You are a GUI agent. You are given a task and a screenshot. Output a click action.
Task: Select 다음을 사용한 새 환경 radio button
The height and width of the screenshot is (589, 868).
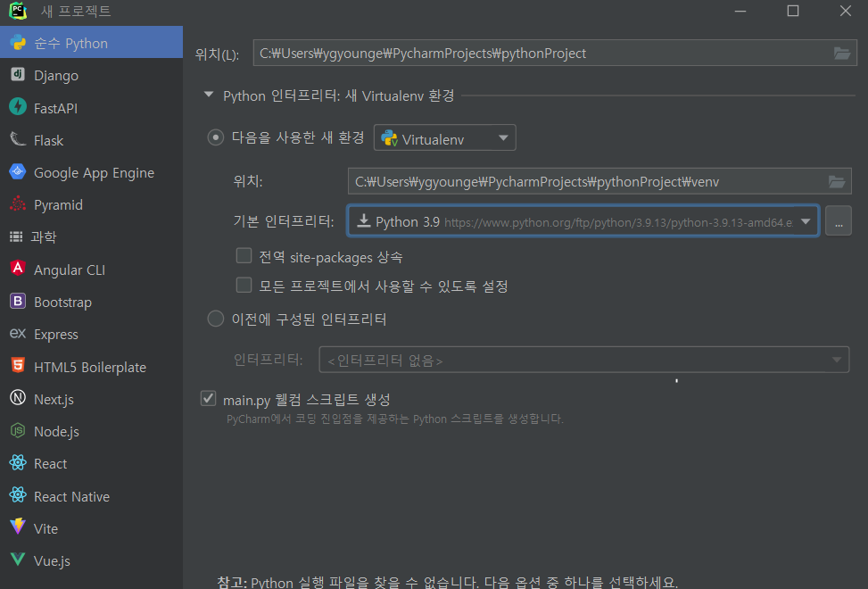click(x=215, y=137)
